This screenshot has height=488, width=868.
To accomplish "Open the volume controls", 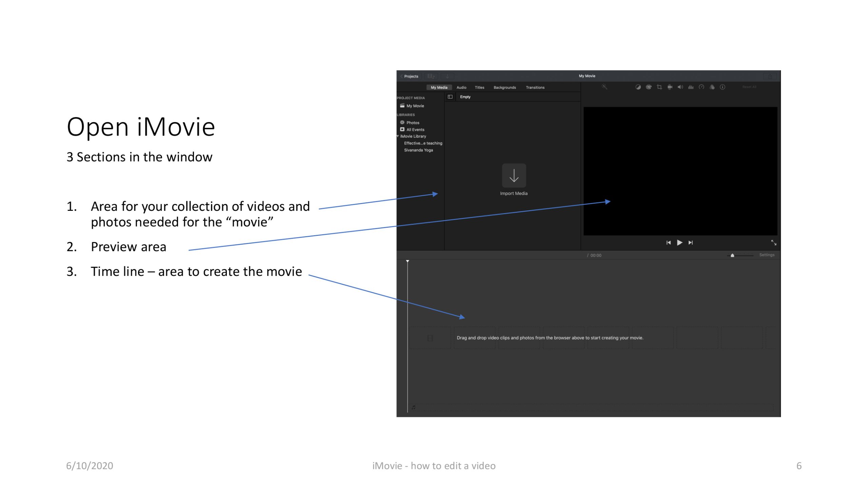I will pos(680,87).
